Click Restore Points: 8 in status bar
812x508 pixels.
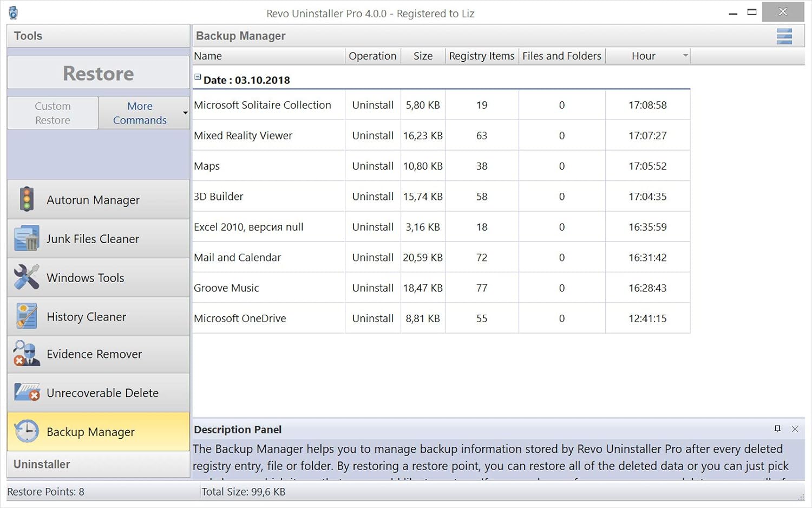45,492
